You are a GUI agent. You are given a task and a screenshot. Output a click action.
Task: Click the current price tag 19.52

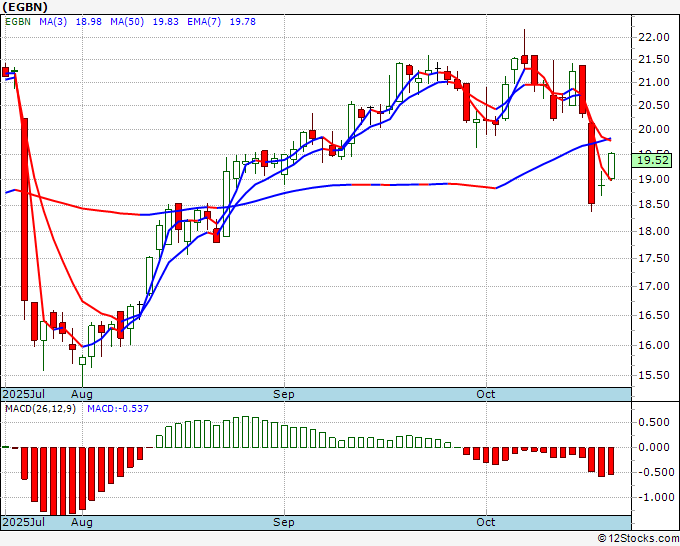[x=652, y=160]
